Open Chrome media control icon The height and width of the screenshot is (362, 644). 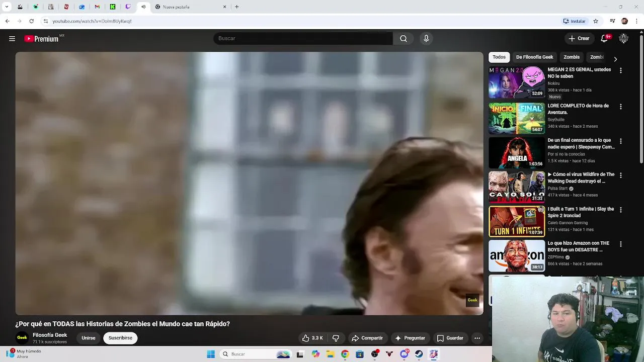612,21
